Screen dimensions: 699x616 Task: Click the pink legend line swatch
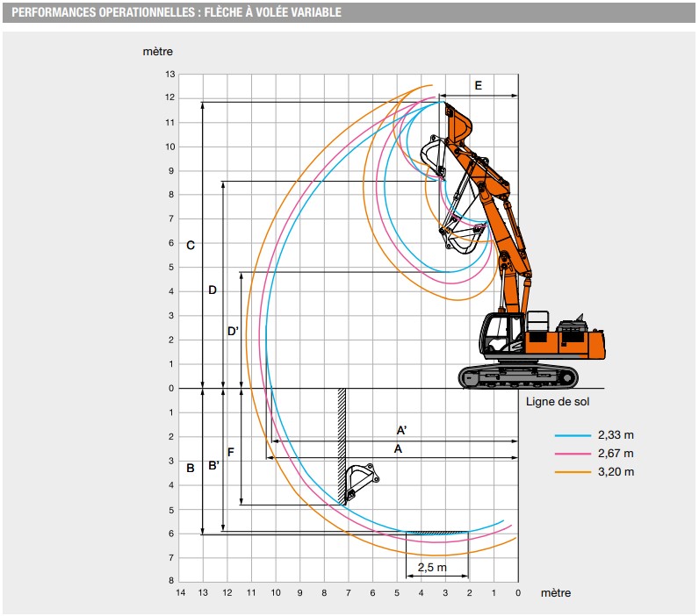coord(573,454)
